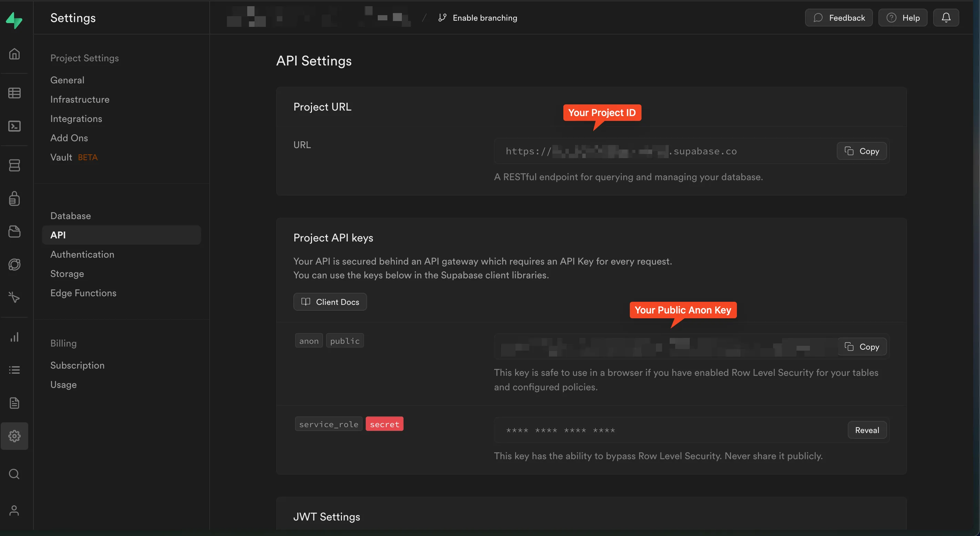The image size is (980, 536).
Task: Open Add Ons settings
Action: (69, 138)
